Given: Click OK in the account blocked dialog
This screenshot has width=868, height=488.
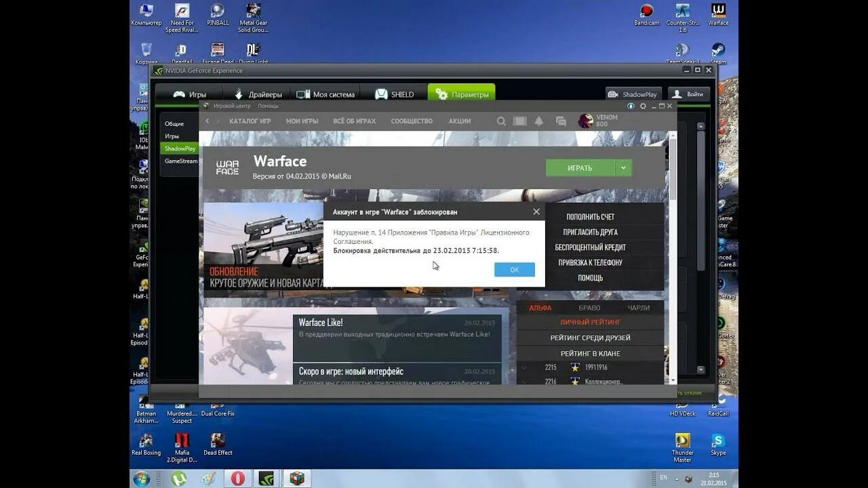Looking at the screenshot, I should (x=514, y=269).
